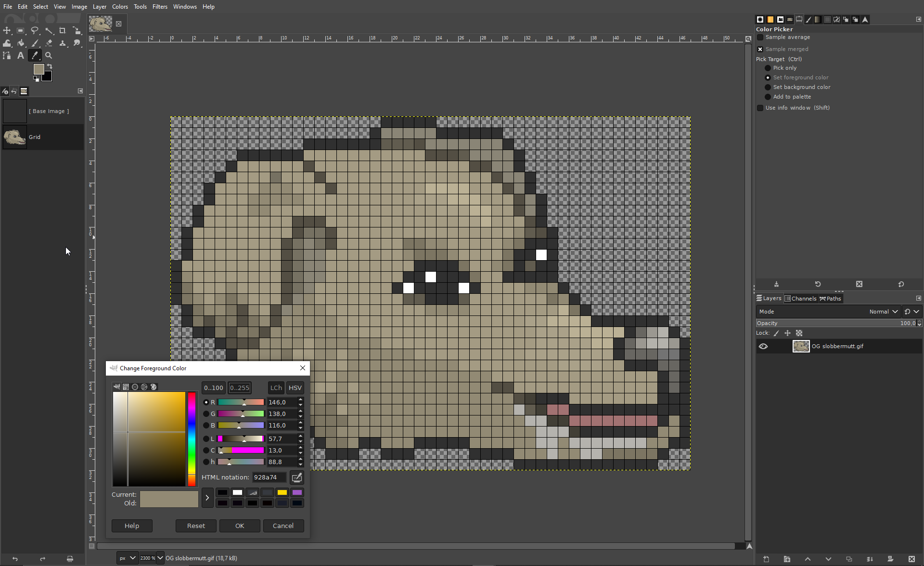Delete the current layer

tap(911, 559)
